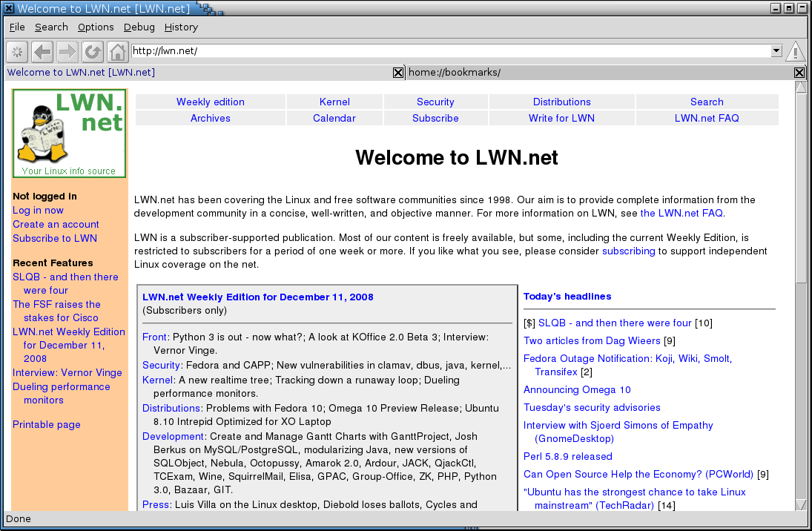Open the File menu
The image size is (812, 531).
pos(17,27)
